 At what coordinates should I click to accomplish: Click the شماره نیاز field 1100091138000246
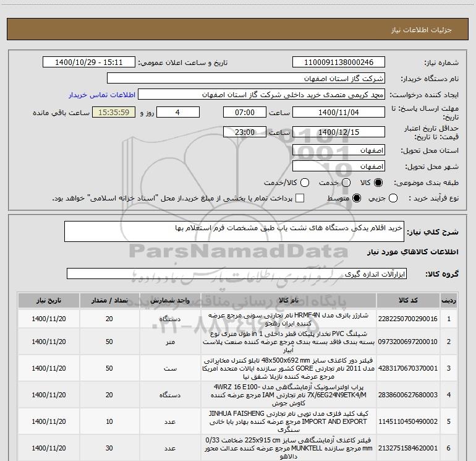[339, 62]
